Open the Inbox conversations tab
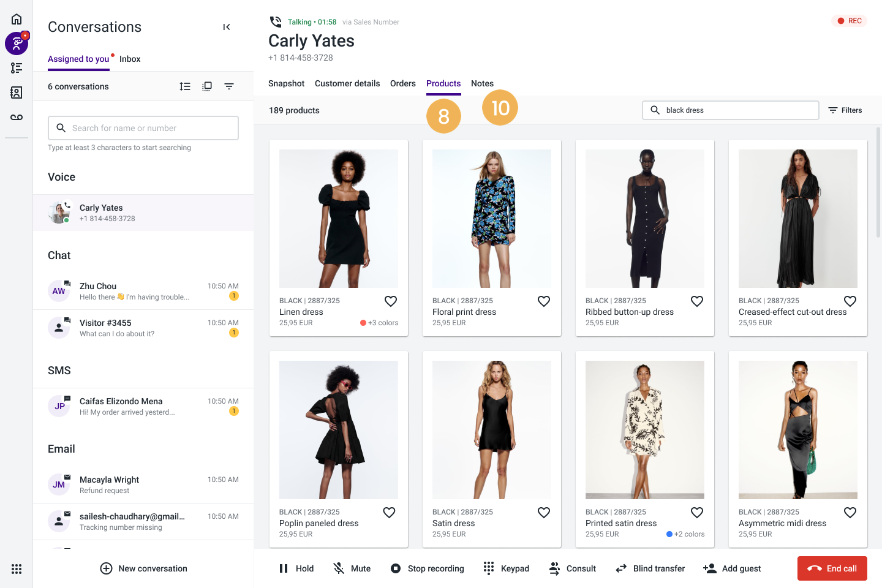The image size is (882, 588). point(130,59)
